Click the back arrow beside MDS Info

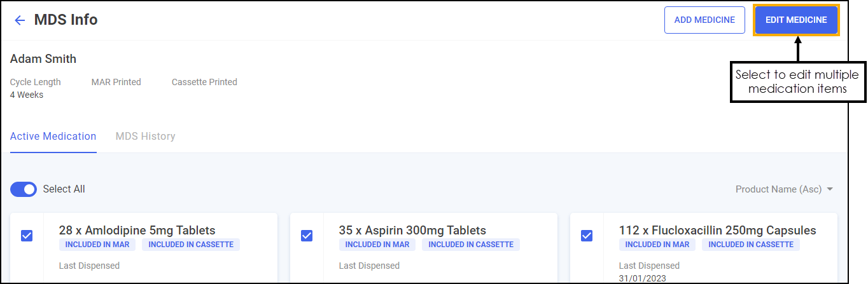click(x=20, y=20)
